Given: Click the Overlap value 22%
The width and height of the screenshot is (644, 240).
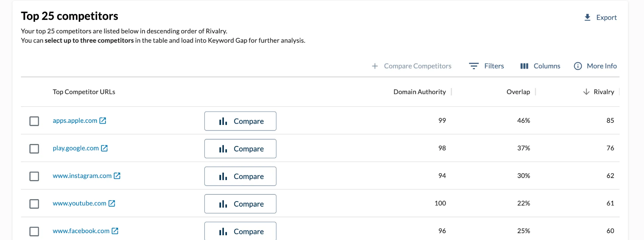Looking at the screenshot, I should pos(524,203).
